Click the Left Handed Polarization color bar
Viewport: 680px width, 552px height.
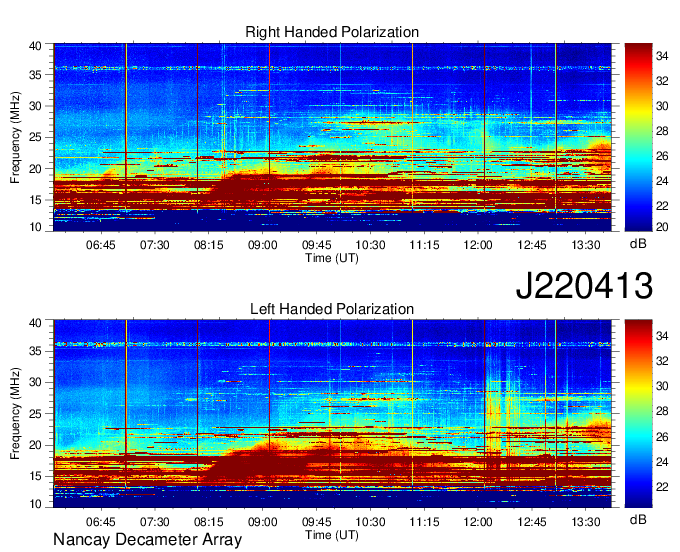(x=638, y=413)
